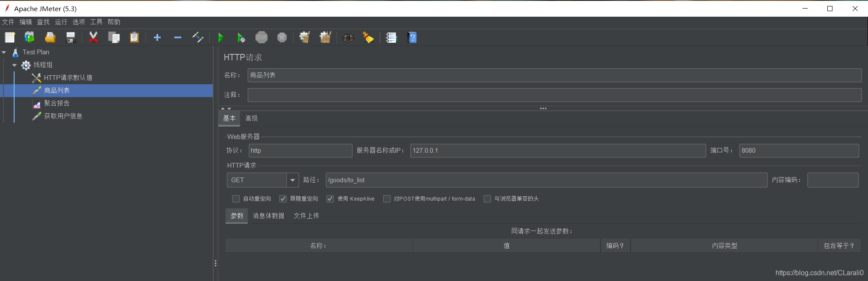This screenshot has width=868, height=281.
Task: Click the Expand all plus icon
Action: pyautogui.click(x=157, y=38)
